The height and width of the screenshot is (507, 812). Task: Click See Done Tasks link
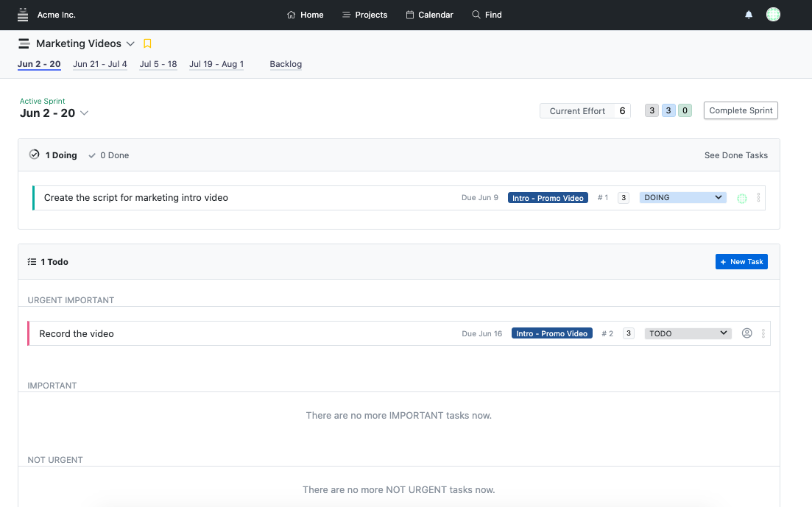(735, 155)
